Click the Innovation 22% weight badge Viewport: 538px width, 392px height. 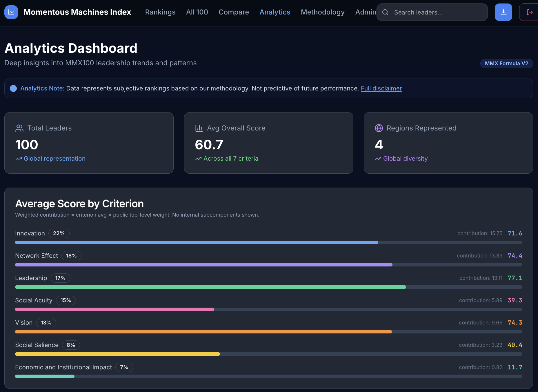(59, 233)
